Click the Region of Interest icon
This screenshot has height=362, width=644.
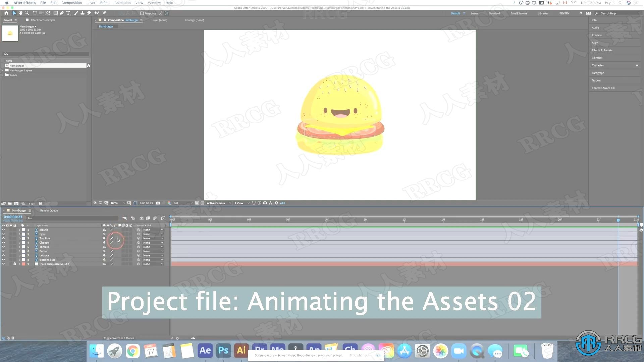point(136,203)
